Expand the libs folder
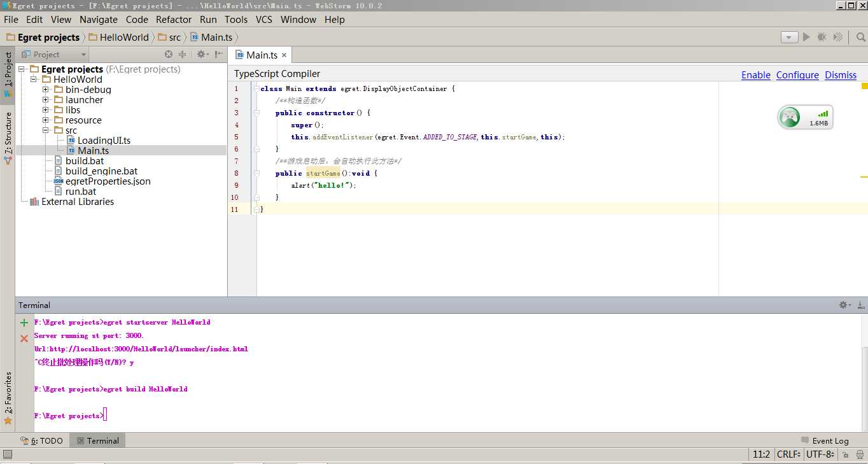The image size is (868, 464). [x=46, y=110]
